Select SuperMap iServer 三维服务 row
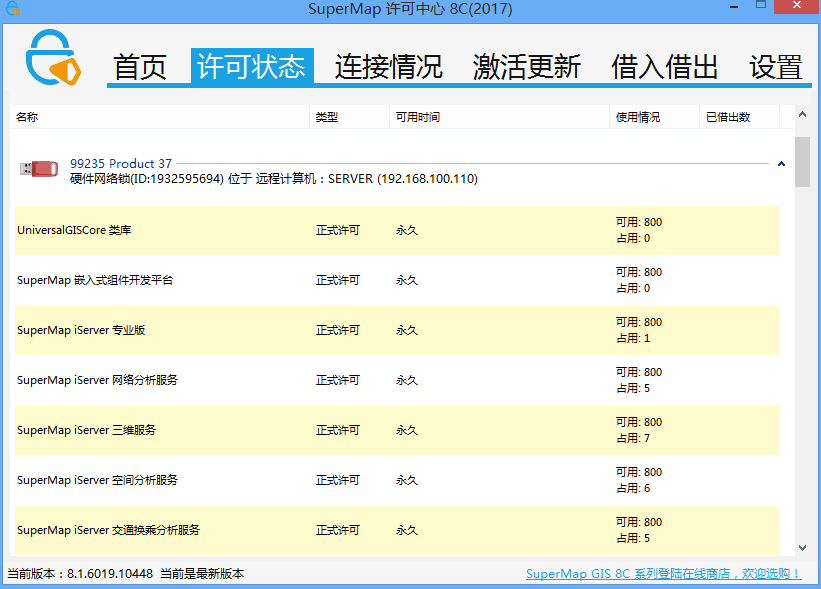 point(397,430)
